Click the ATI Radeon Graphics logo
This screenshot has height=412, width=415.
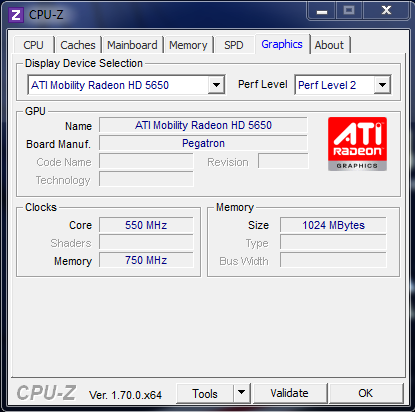tap(357, 144)
